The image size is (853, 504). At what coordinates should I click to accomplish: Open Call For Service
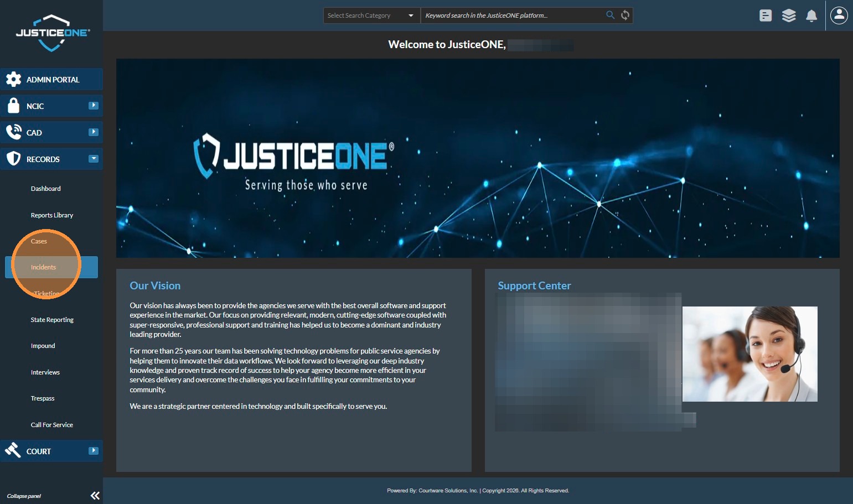tap(52, 425)
